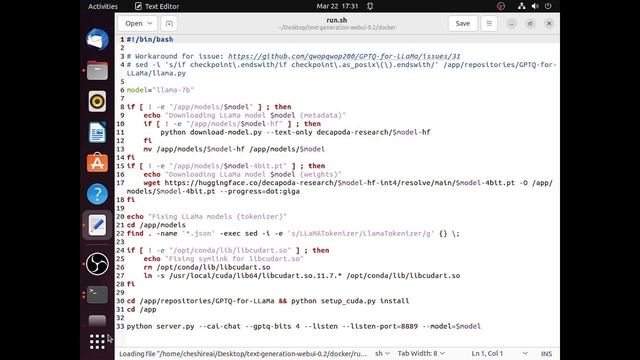Click the 'cd /app/models' line
This screenshot has height=360, width=640.
click(156, 225)
